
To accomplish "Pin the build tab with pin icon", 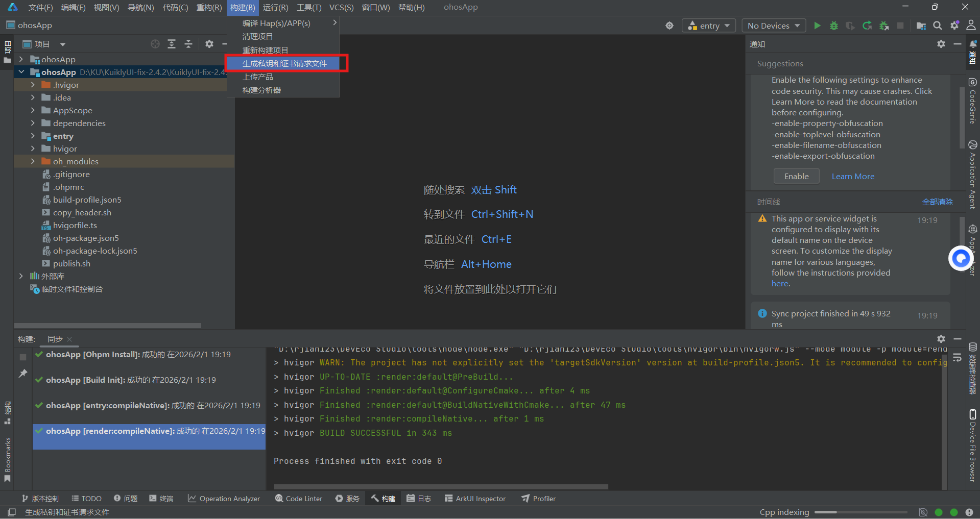I will tap(23, 374).
